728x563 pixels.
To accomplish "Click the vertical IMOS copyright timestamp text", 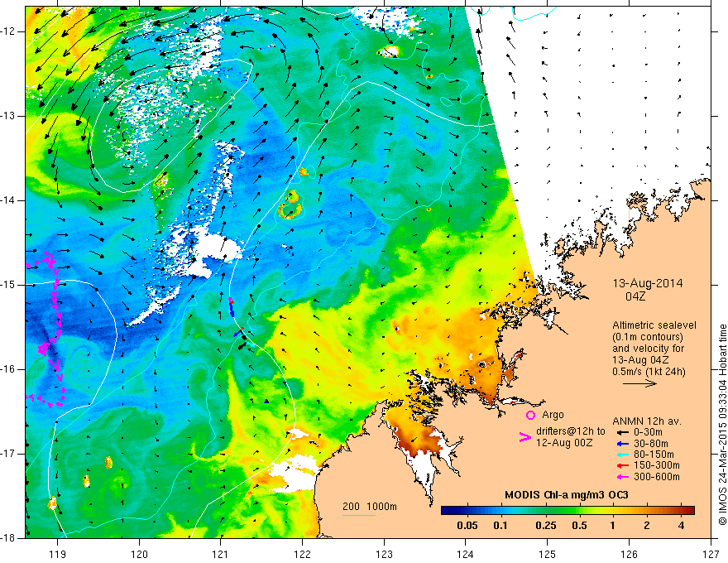I will point(722,426).
